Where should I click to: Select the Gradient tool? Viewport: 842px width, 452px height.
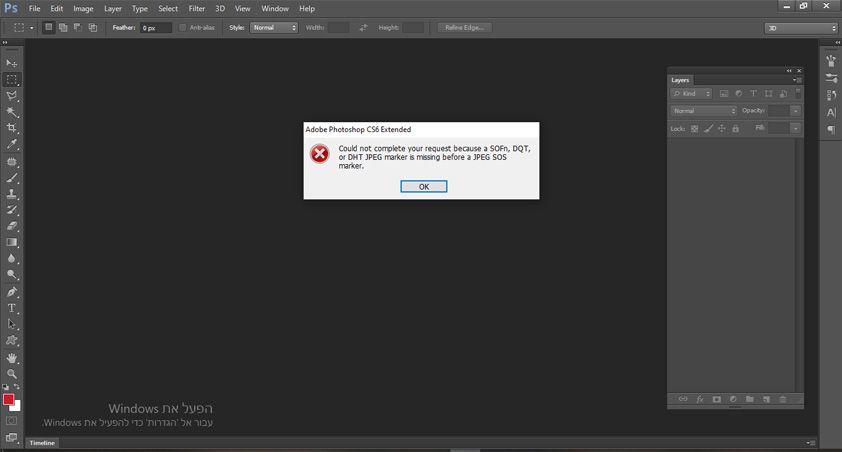click(x=11, y=242)
